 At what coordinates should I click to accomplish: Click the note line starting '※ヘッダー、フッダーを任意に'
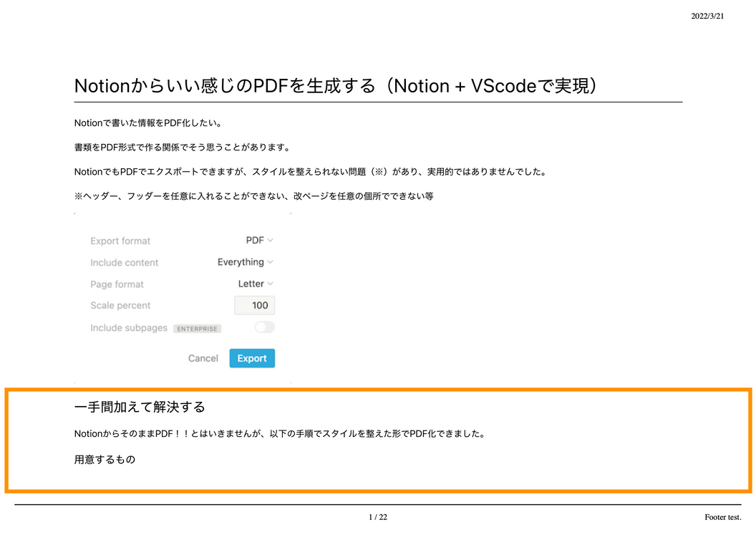(254, 196)
